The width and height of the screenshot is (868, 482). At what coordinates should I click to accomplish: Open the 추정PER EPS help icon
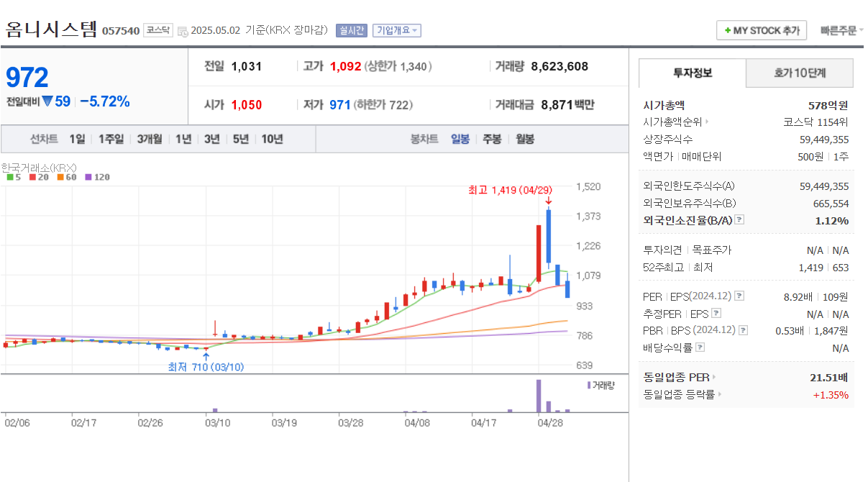click(x=716, y=313)
